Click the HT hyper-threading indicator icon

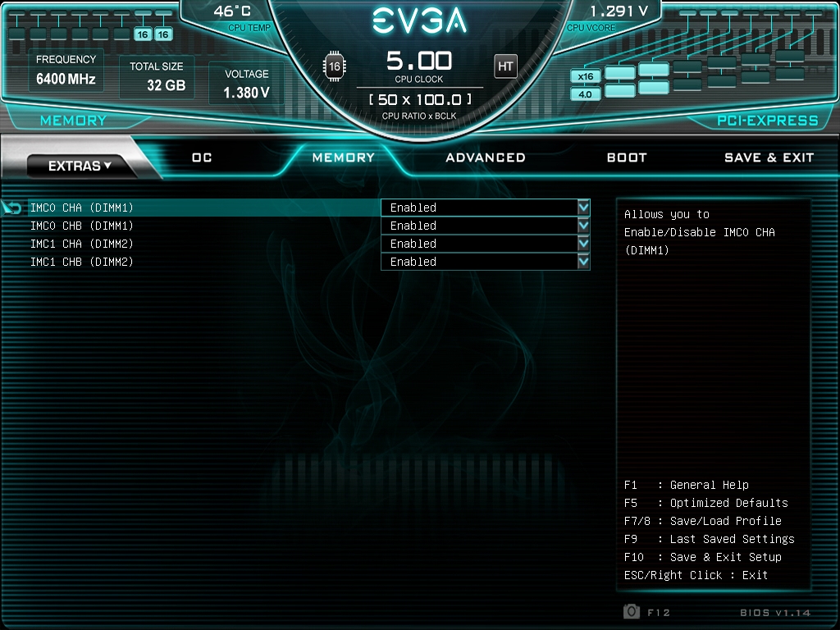click(505, 66)
